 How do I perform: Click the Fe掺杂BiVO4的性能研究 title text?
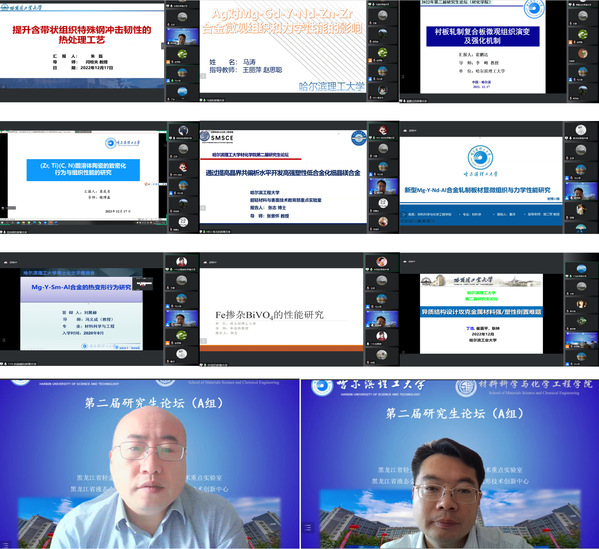coord(269,315)
